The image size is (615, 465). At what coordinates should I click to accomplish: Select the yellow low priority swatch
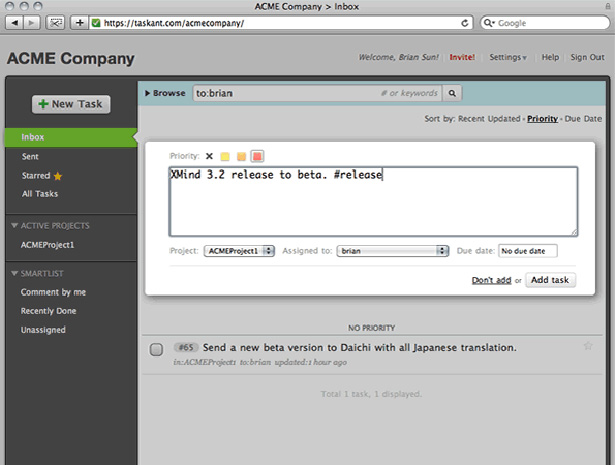coord(225,157)
